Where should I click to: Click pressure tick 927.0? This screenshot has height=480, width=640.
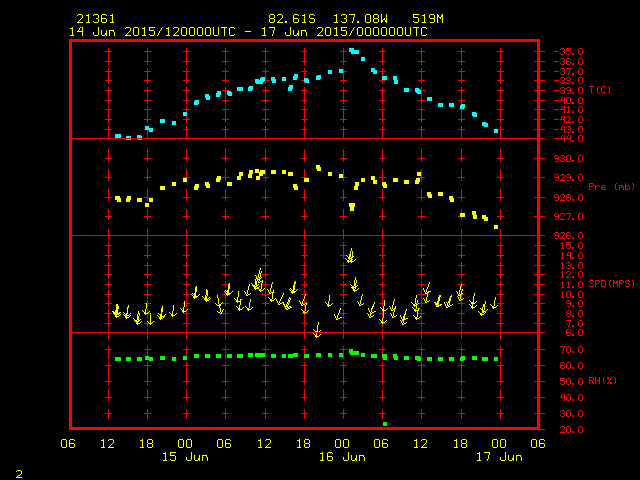point(569,217)
